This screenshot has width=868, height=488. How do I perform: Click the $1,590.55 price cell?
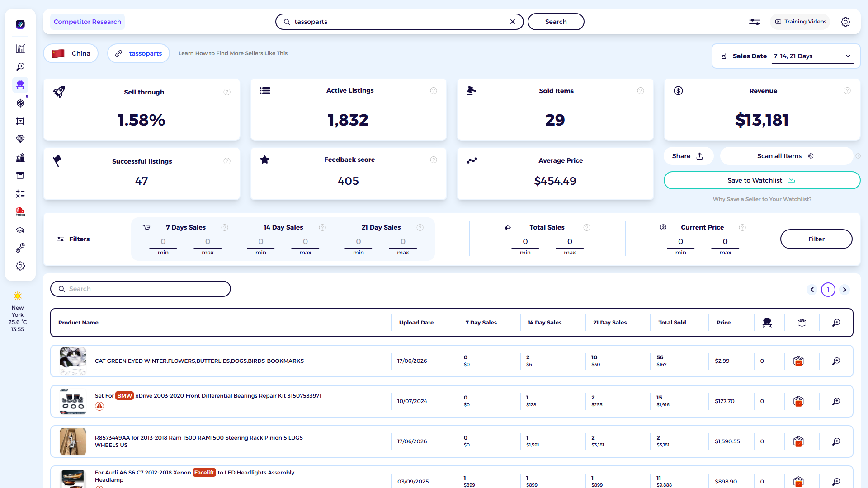coord(727,442)
